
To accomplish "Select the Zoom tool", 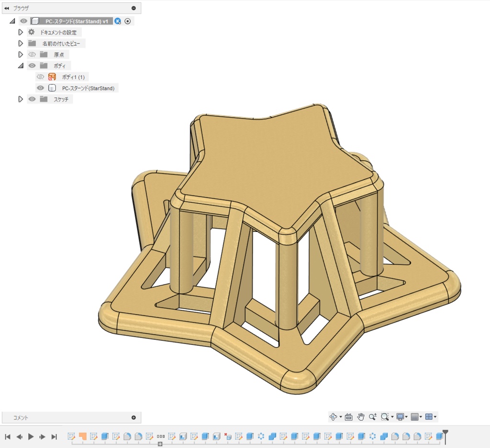I will (373, 416).
